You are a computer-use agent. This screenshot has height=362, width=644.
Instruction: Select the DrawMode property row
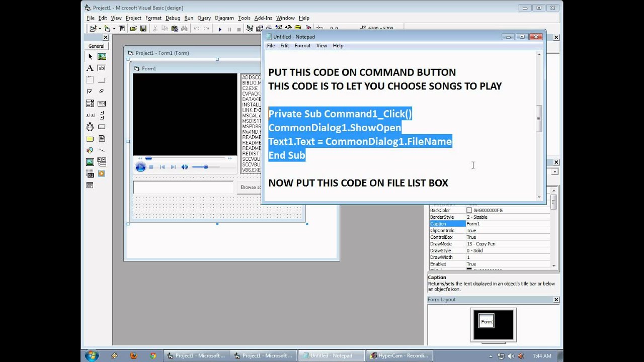pyautogui.click(x=490, y=244)
